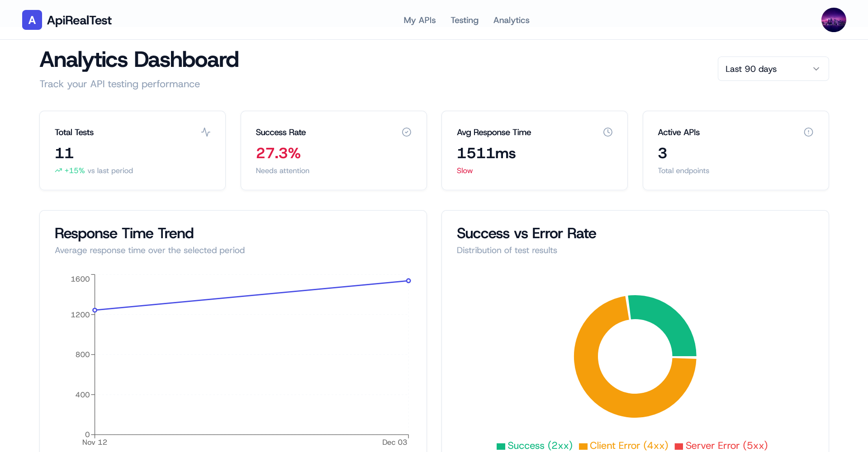Click the green trending-up arrow icon

pyautogui.click(x=58, y=170)
